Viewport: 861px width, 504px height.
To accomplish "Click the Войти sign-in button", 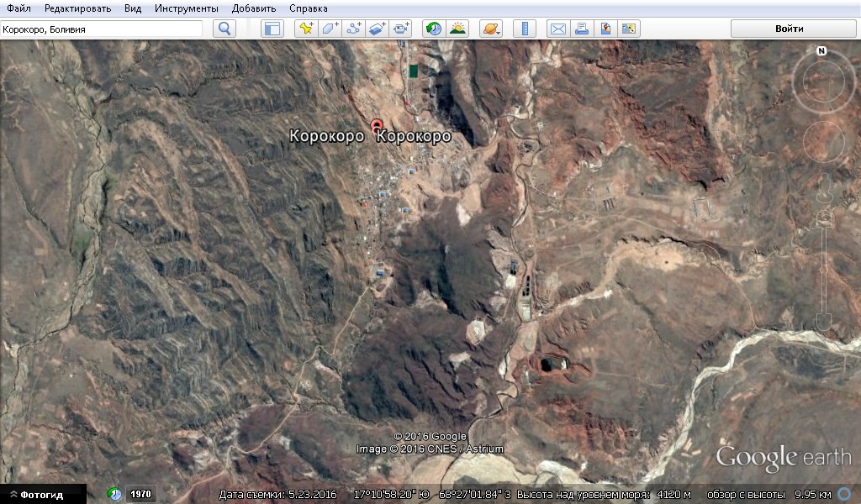I will coord(793,29).
